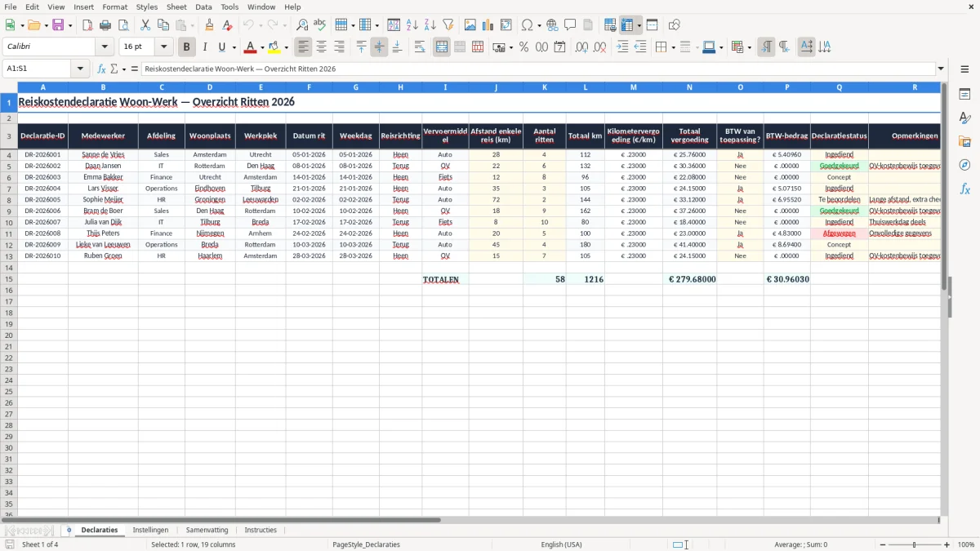Open the Format menu

pyautogui.click(x=115, y=7)
